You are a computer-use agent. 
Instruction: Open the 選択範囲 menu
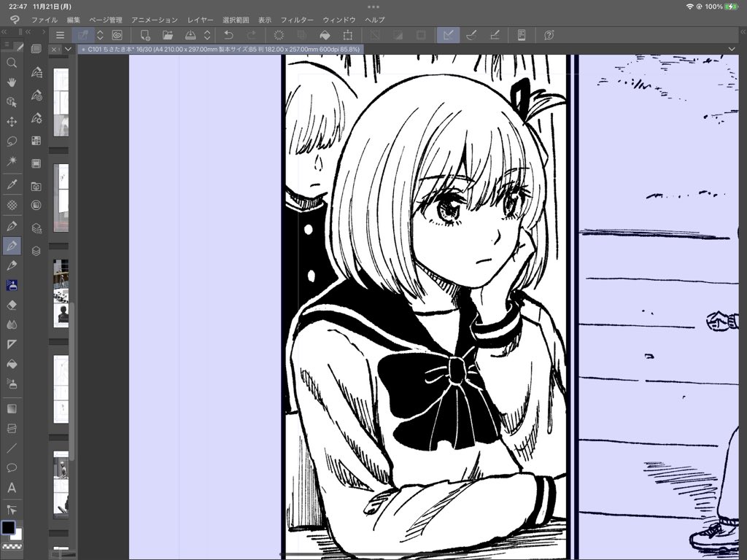[236, 20]
